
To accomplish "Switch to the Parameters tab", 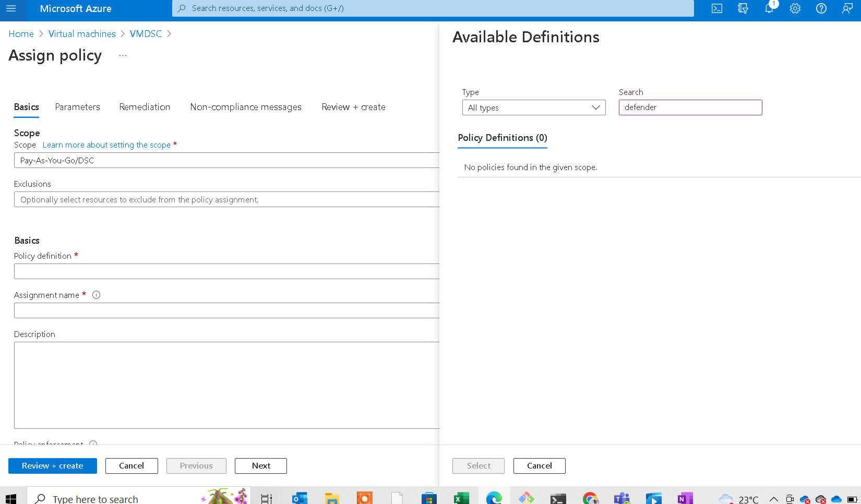I will point(78,107).
